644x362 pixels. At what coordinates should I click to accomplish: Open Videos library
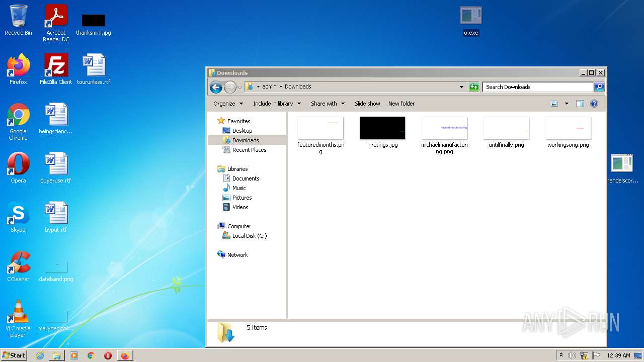pyautogui.click(x=240, y=207)
